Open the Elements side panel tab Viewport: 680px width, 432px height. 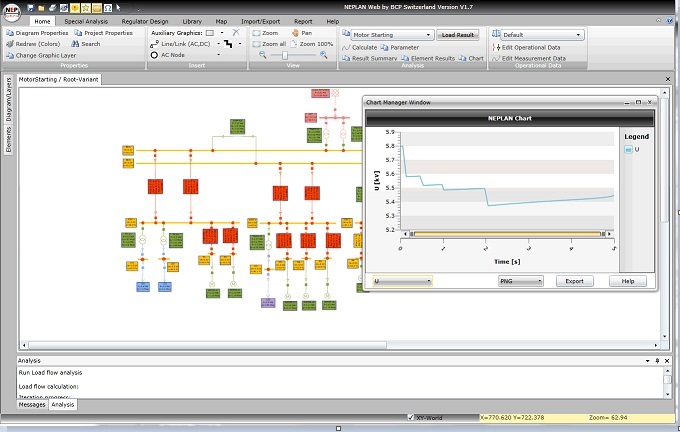(8, 139)
